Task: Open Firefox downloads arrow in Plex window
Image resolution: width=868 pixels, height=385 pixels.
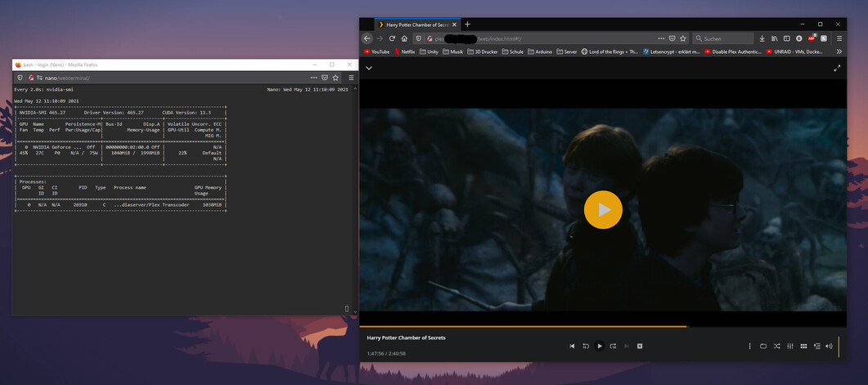Action: 762,38
